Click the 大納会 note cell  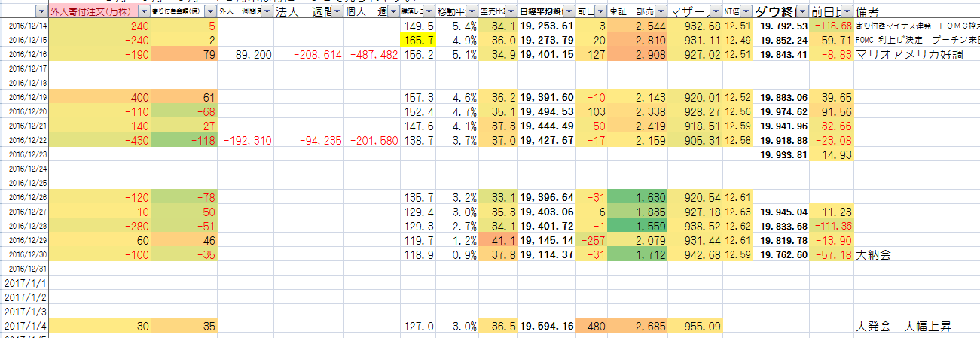(873, 255)
